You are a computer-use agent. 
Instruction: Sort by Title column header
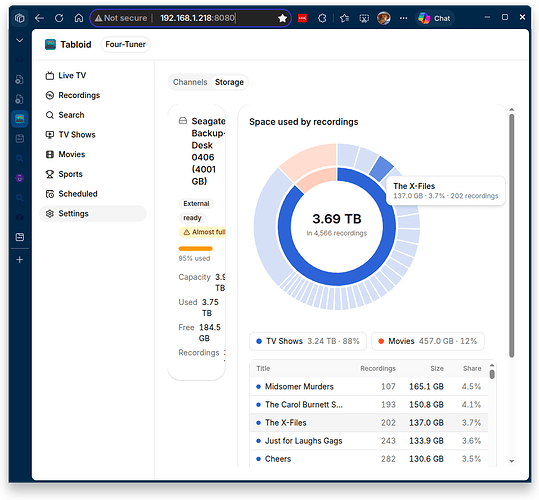pos(263,368)
